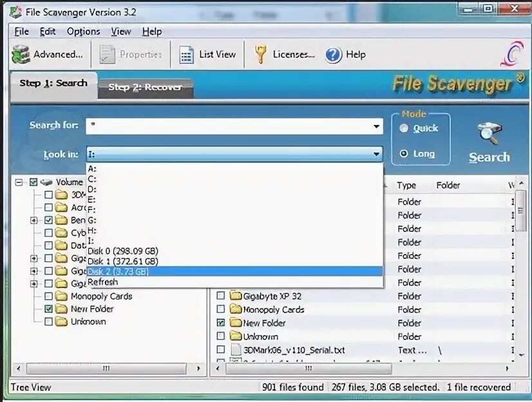
Task: Click file list scroll down arrow
Action: [522, 355]
